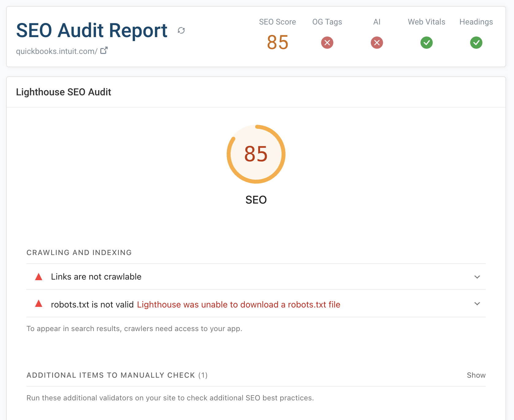Click the red failed icon under OG Tags

[327, 43]
